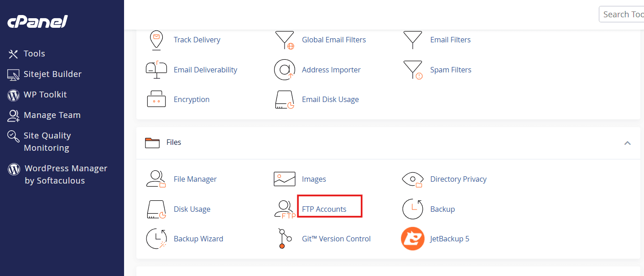Select the Backup clock icon

(412, 209)
